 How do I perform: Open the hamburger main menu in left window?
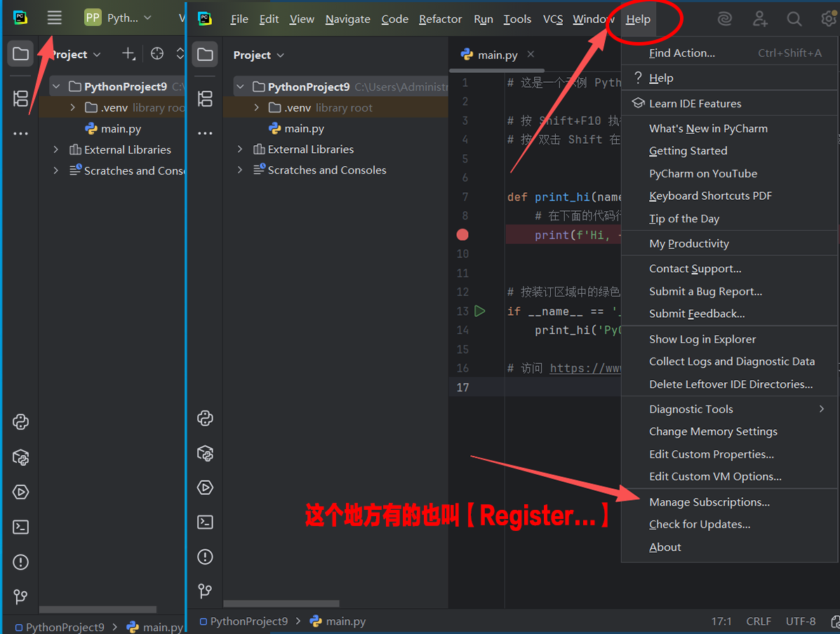pyautogui.click(x=54, y=18)
